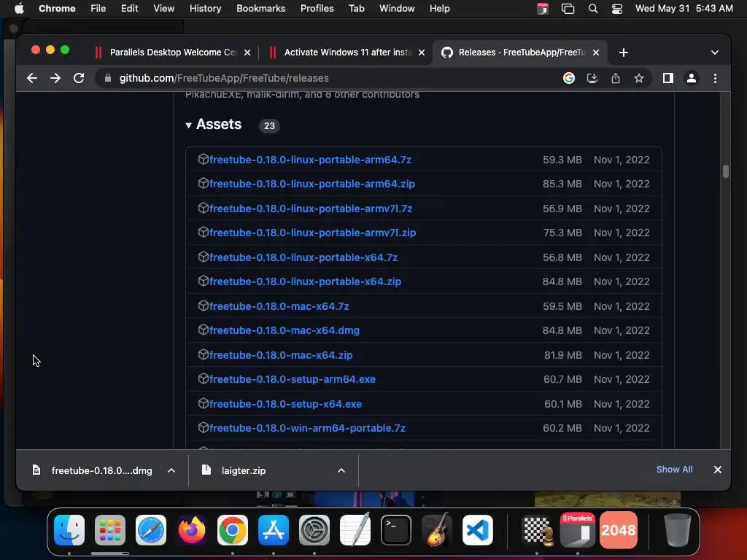Image resolution: width=747 pixels, height=560 pixels.
Task: Launch Firefox from the Dock
Action: 192,530
